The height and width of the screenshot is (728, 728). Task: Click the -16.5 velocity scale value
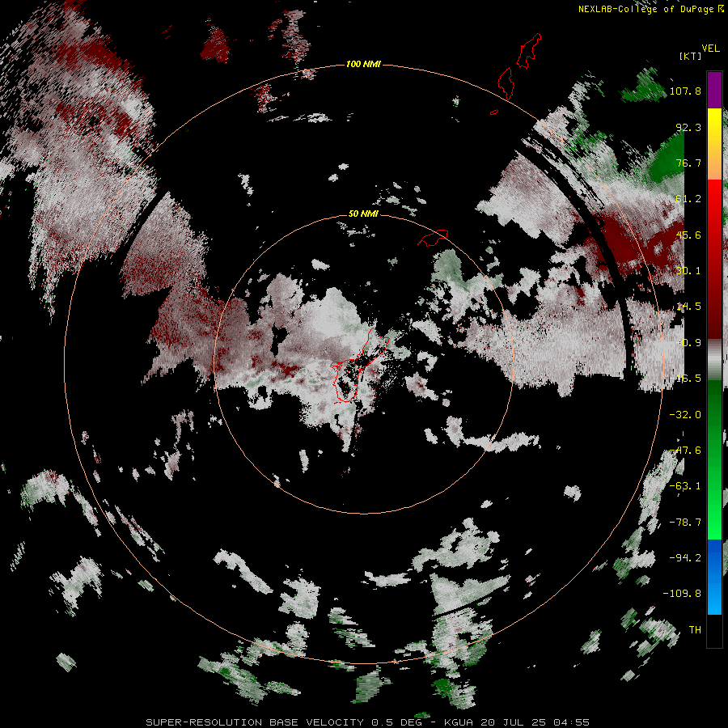tap(685, 379)
